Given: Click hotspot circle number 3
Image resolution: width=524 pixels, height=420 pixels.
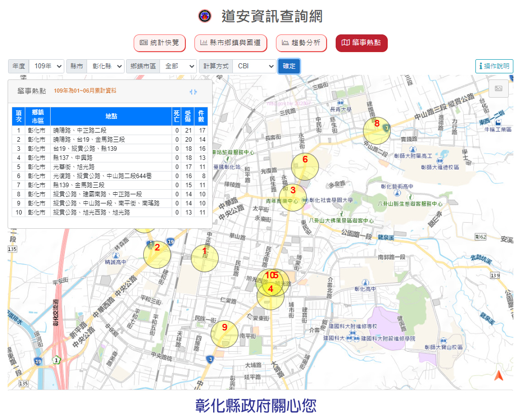Looking at the screenshot, I should [x=293, y=197].
